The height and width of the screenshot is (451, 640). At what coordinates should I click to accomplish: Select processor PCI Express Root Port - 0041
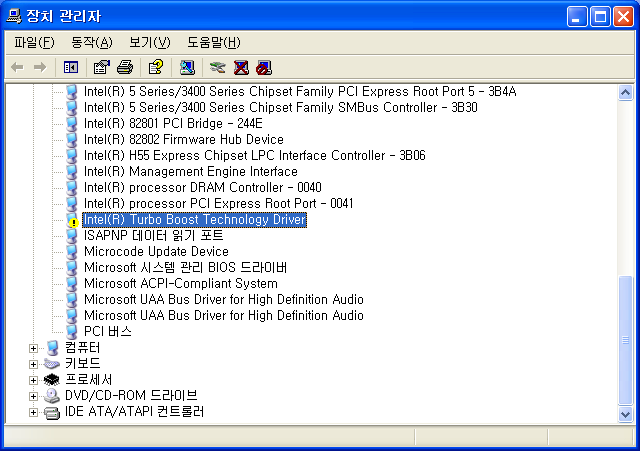(x=218, y=204)
